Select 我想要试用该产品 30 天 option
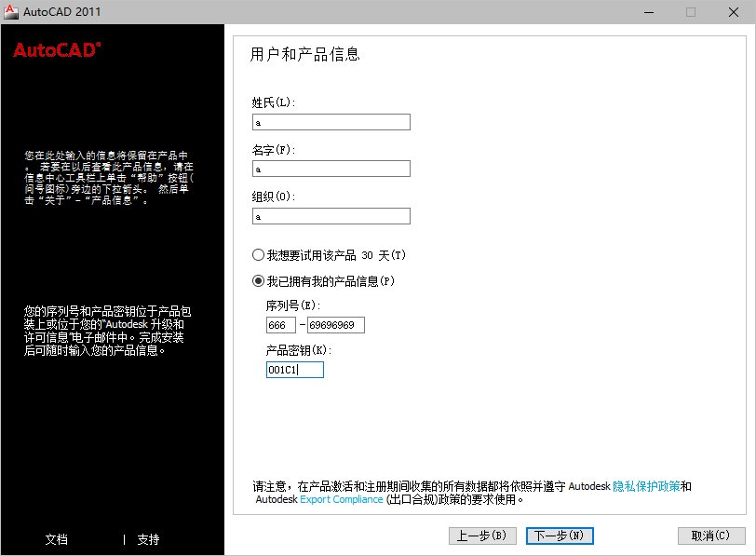This screenshot has height=556, width=756. tap(257, 254)
